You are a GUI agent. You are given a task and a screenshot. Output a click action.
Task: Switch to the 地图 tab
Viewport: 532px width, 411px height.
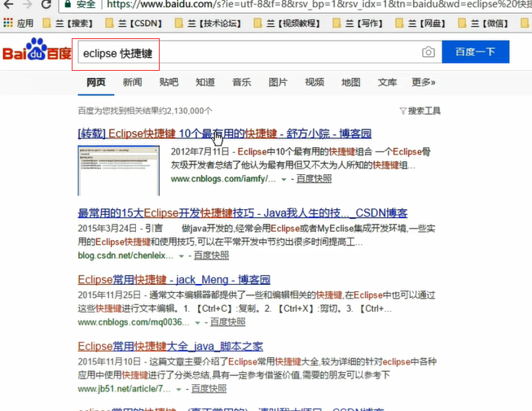pyautogui.click(x=351, y=82)
